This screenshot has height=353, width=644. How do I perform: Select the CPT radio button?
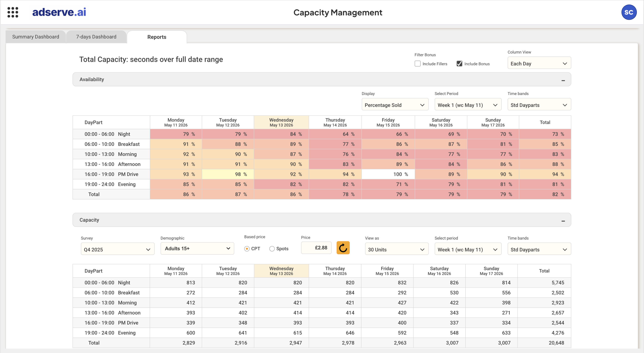[247, 249]
